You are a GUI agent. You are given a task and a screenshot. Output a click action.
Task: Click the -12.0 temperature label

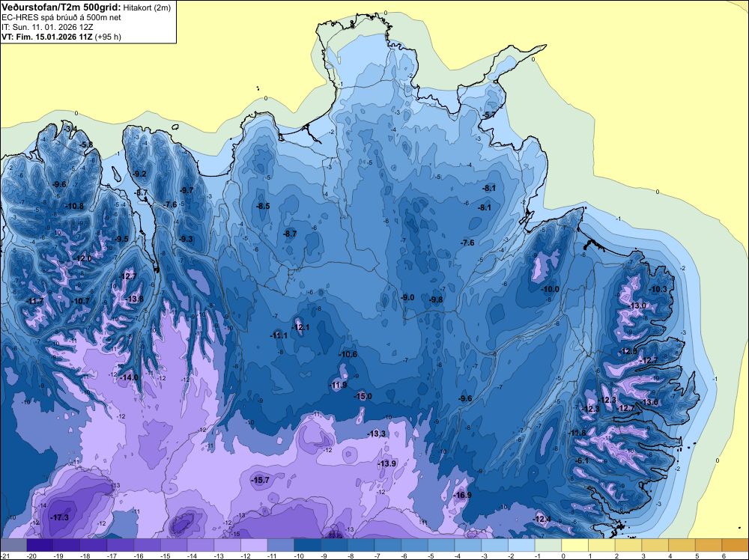[x=82, y=258]
